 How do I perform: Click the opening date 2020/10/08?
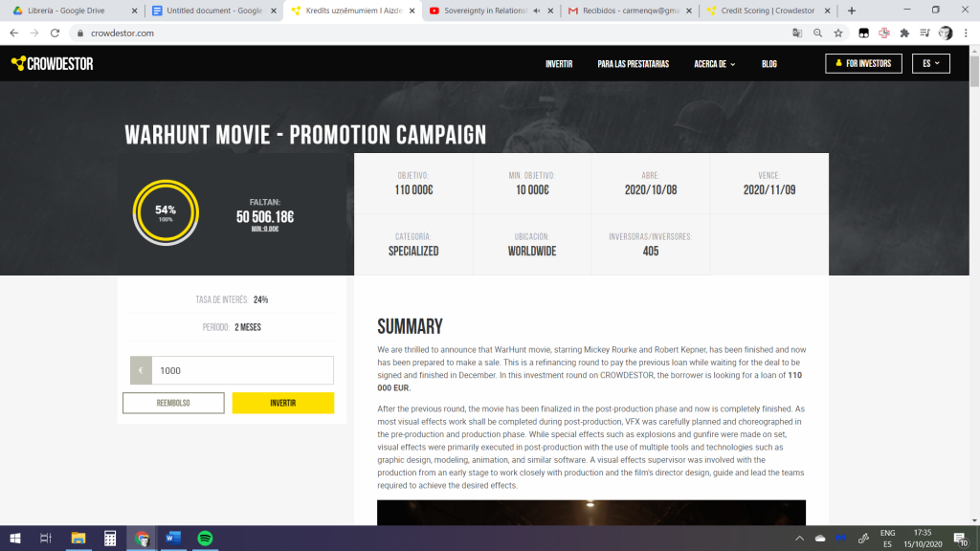(x=651, y=190)
